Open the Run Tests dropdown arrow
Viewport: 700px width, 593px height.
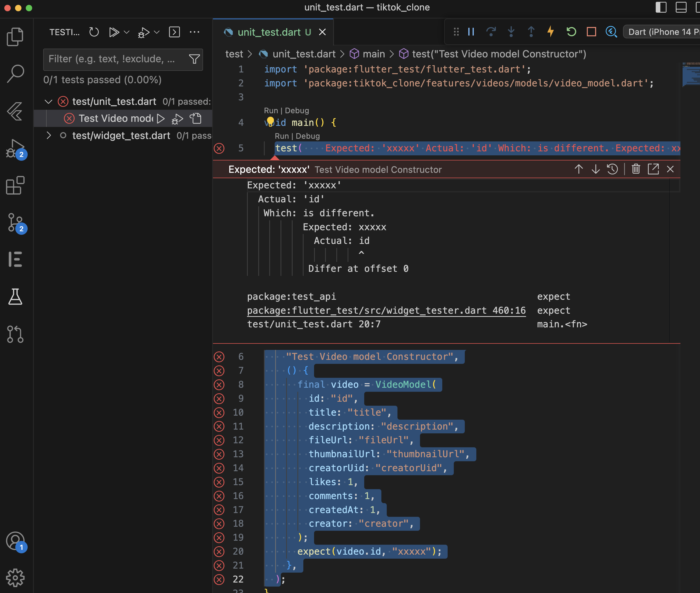click(127, 32)
